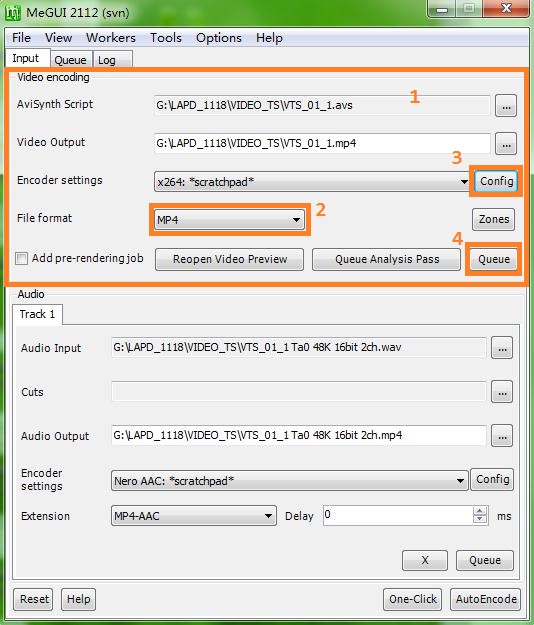The width and height of the screenshot is (534, 625).
Task: Switch to the Queue tab
Action: pos(71,60)
